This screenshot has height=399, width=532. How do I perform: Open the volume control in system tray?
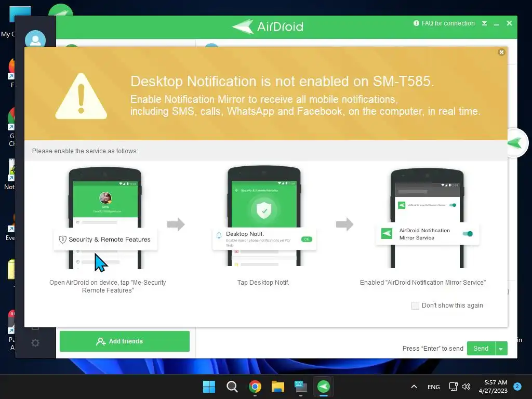466,387
